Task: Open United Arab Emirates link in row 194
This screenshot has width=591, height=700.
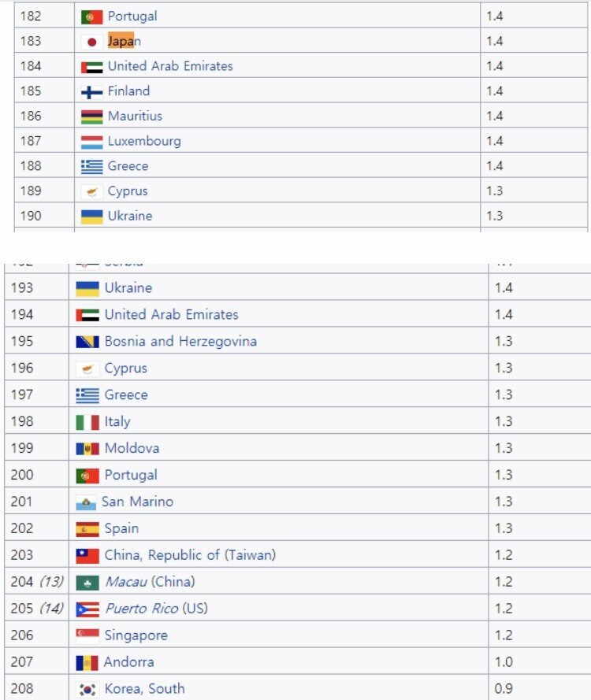Action: (x=172, y=314)
